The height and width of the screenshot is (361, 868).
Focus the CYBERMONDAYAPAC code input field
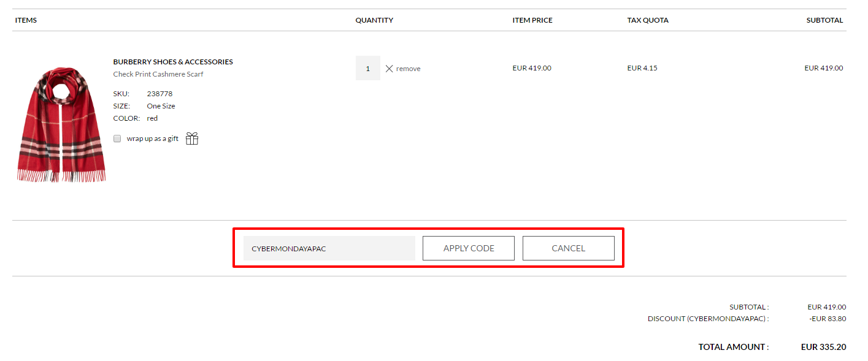[329, 248]
